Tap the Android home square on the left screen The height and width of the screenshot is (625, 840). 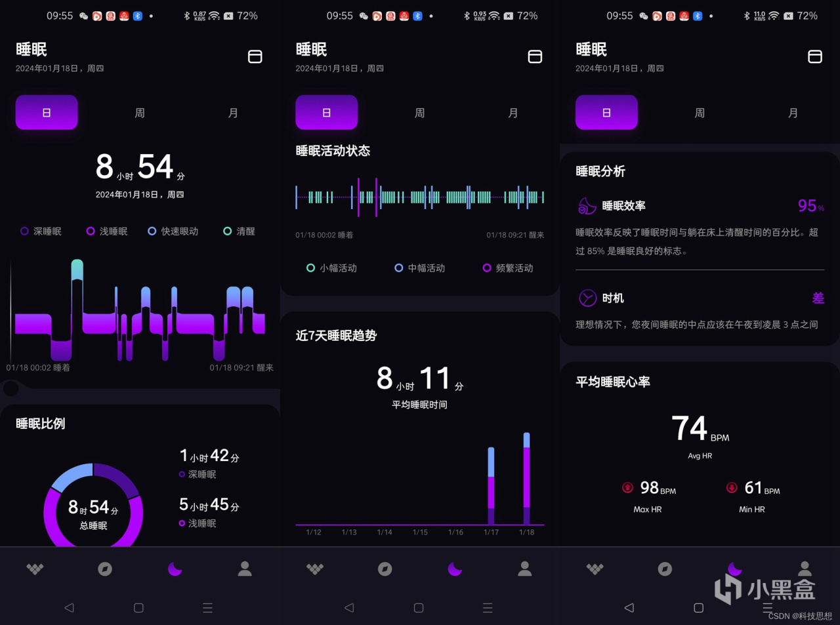138,608
